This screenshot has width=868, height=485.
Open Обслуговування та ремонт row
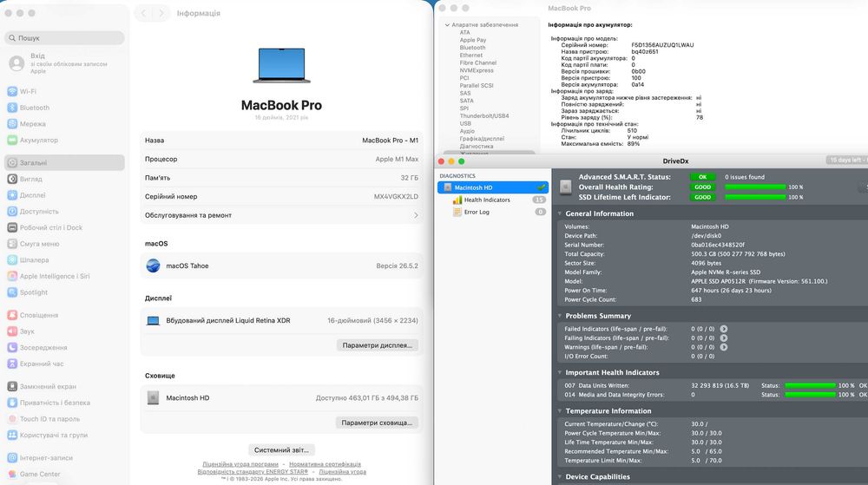[x=281, y=215]
